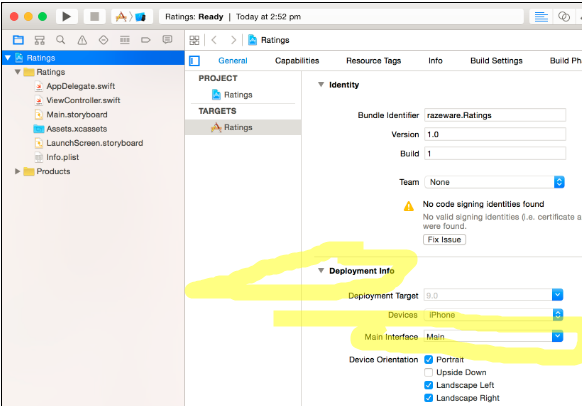Viewport: 582px width, 406px height.
Task: Run the project with the Play button
Action: [66, 17]
